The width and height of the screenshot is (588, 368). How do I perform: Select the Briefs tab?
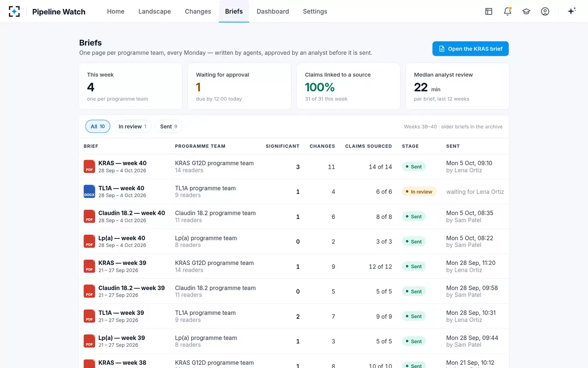click(234, 11)
